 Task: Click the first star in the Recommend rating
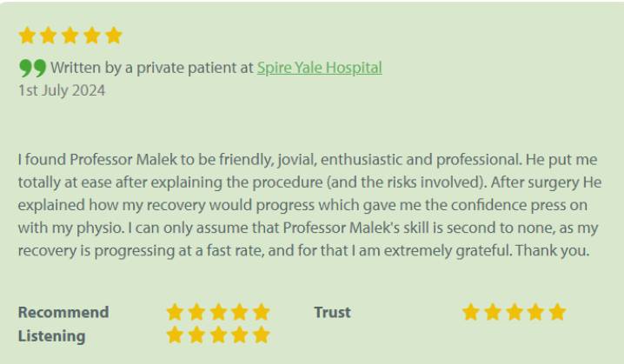click(176, 312)
